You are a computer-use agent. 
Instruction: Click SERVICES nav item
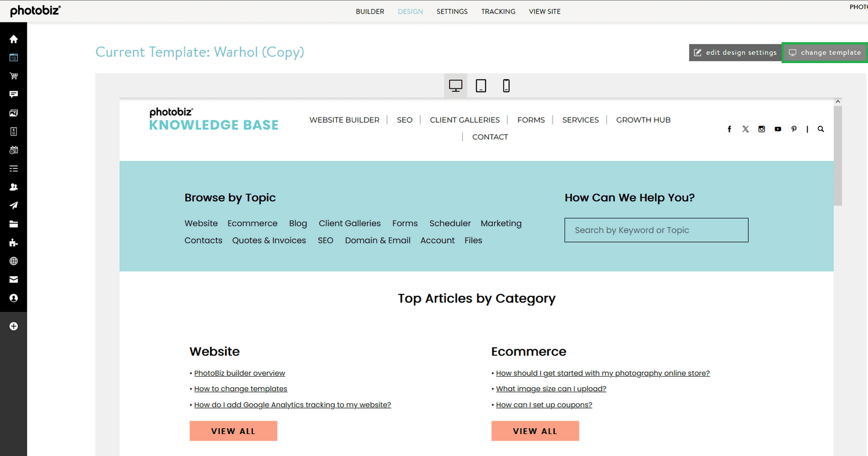tap(580, 120)
